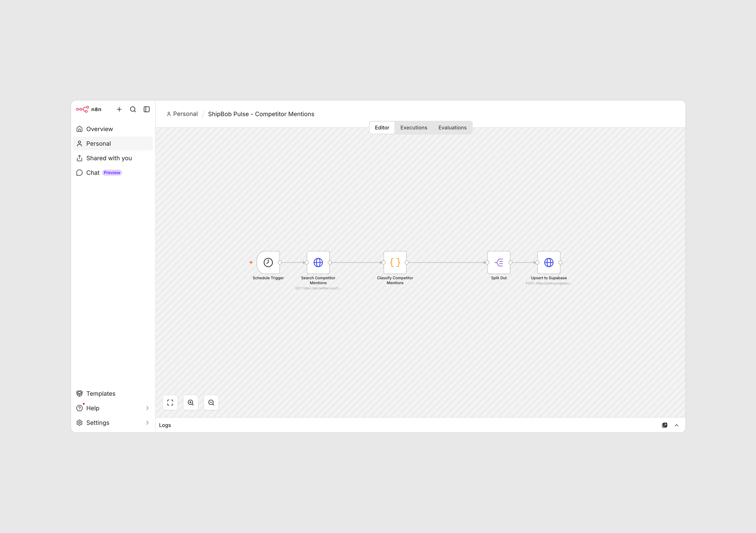Click the Preview badge next to Chat
The width and height of the screenshot is (756, 533).
(x=112, y=173)
